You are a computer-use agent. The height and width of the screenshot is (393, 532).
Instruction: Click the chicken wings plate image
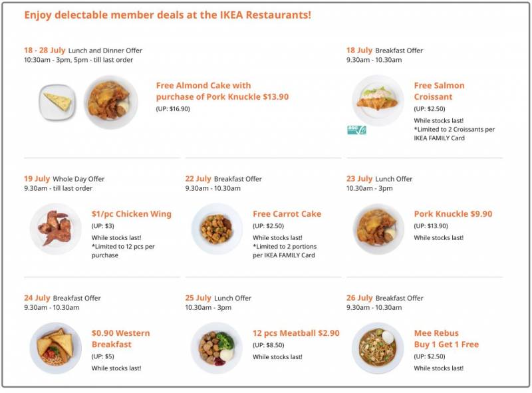(56, 229)
